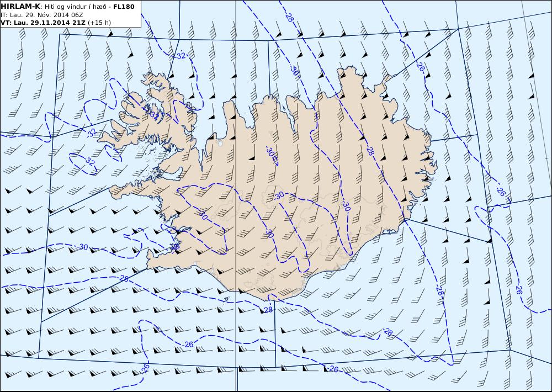The image size is (552, 392).
Task: Select the -28 label just off the south coast tip
Action: (268, 310)
